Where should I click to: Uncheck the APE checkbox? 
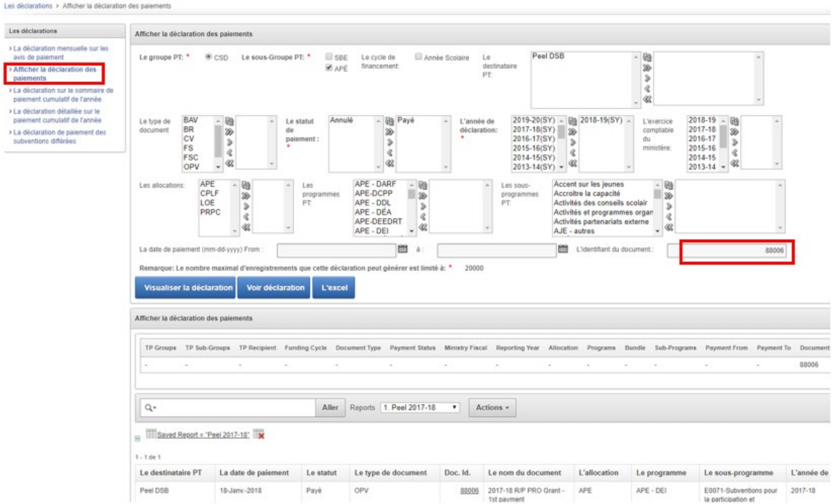(329, 68)
